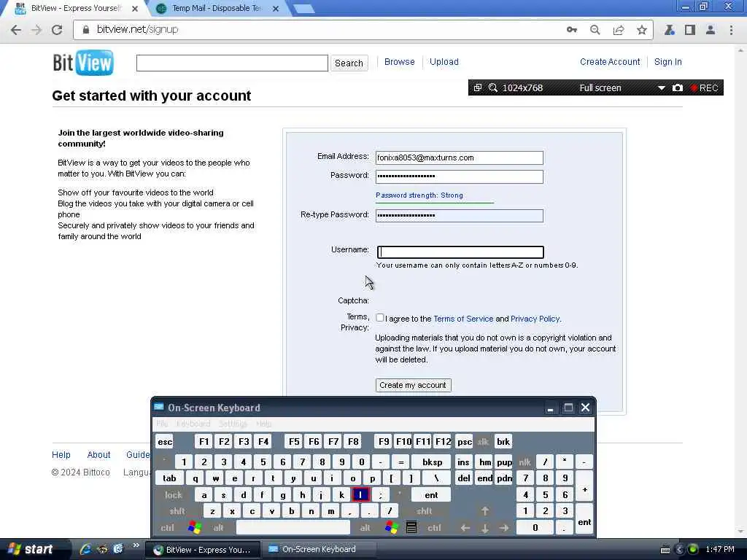Image resolution: width=747 pixels, height=560 pixels.
Task: Open the On-Screen Keyboard Keyboard menu
Action: click(193, 424)
